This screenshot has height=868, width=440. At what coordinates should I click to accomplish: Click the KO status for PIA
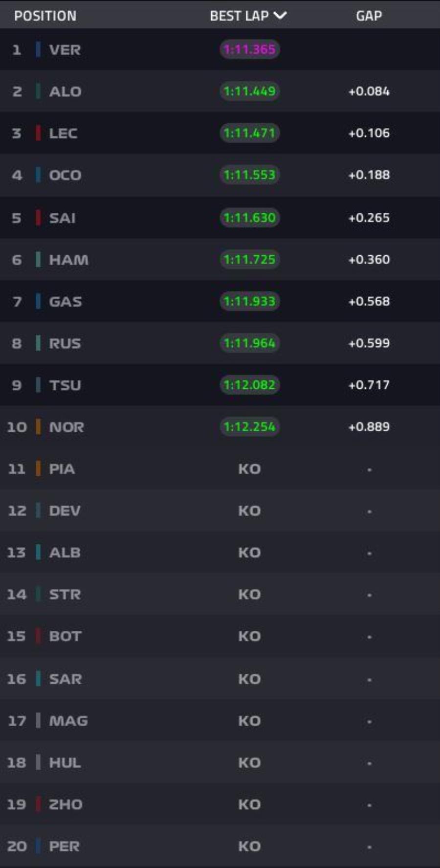click(x=249, y=469)
